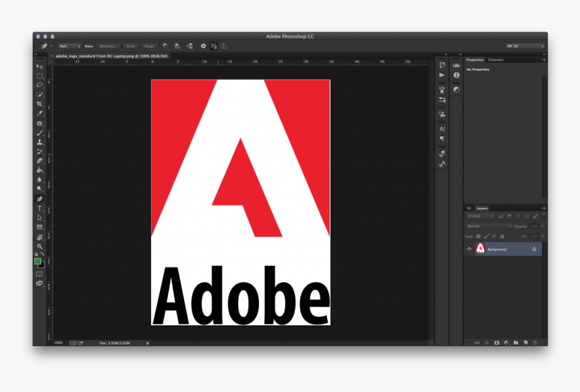The height and width of the screenshot is (392, 580).
Task: Open the Fill slider dropdown arrow
Action: (543, 236)
